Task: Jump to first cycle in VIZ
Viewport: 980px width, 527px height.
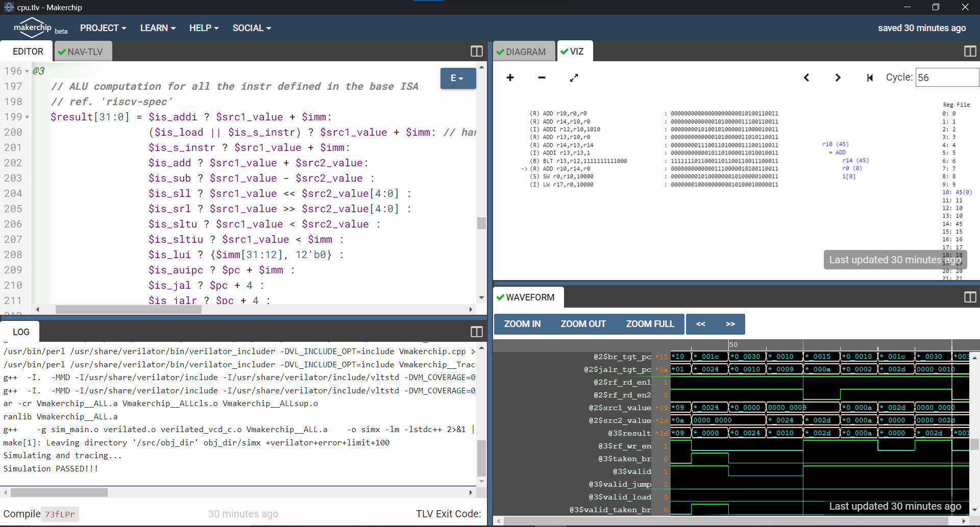Action: coord(870,78)
